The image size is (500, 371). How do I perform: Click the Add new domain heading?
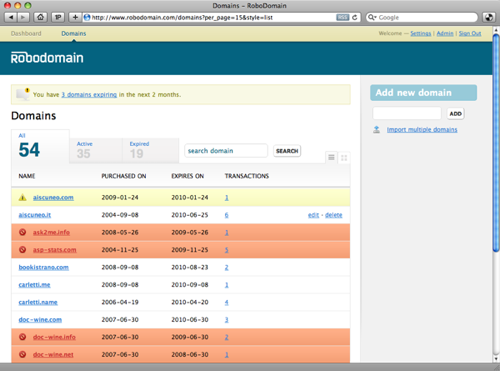pos(423,93)
